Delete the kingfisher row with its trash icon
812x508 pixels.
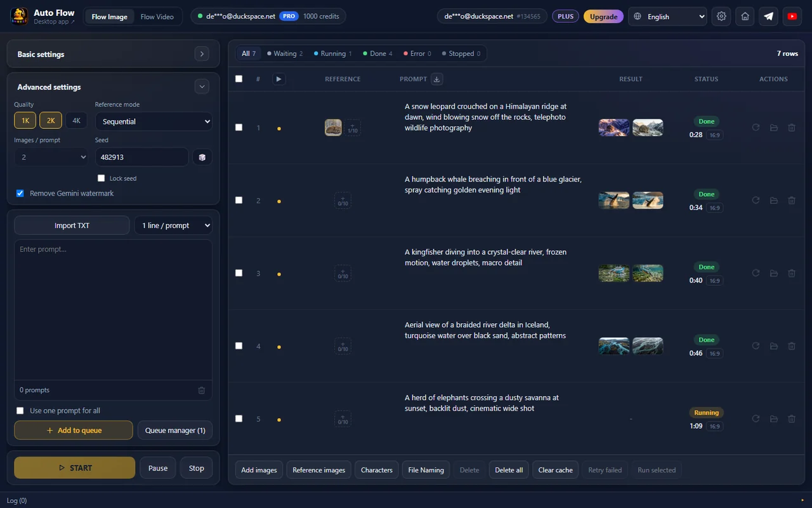coord(792,273)
